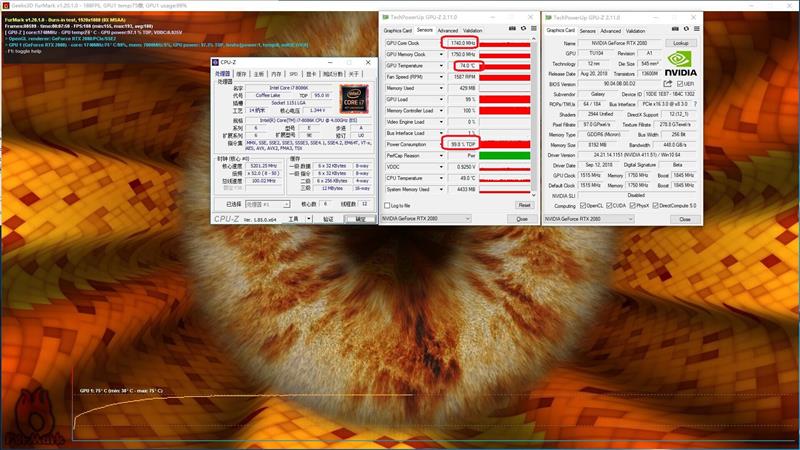Click the CPU-Z title bar app icon
Image resolution: width=800 pixels, height=450 pixels.
pyautogui.click(x=215, y=62)
